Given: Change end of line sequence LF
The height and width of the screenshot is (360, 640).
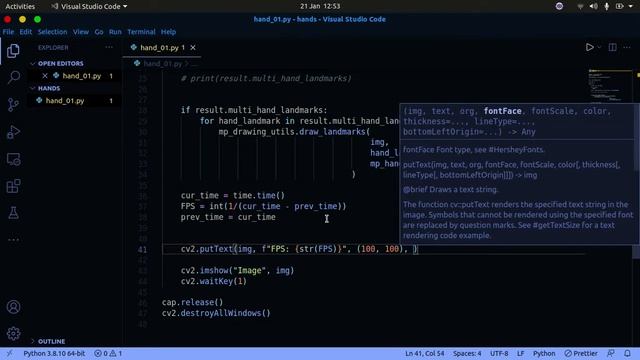Looking at the screenshot, I should point(520,353).
